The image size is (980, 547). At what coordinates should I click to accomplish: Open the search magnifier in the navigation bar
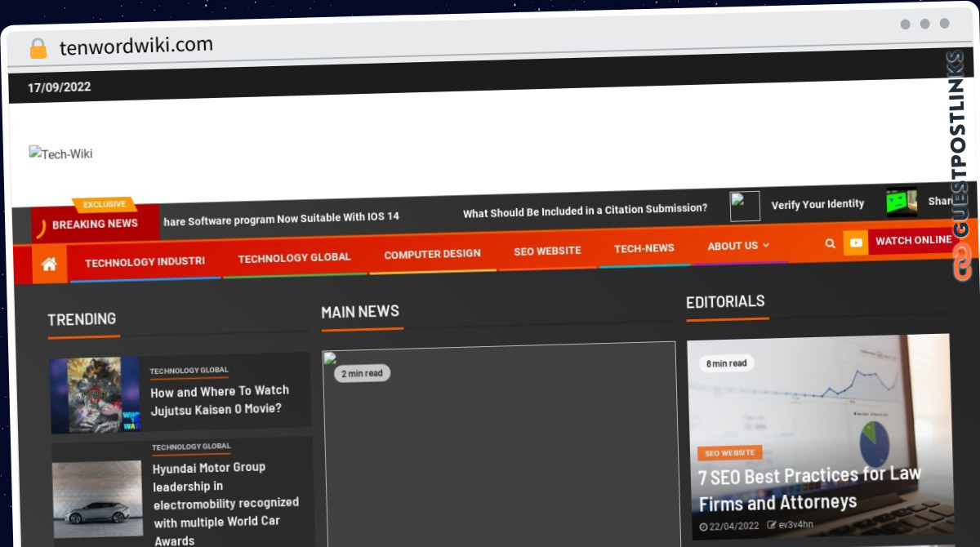click(x=830, y=243)
